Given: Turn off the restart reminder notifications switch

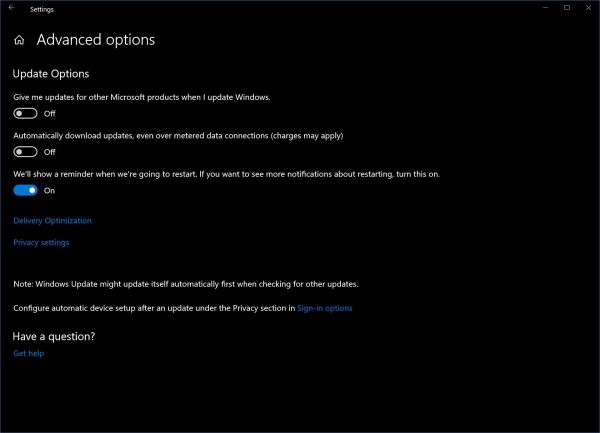Looking at the screenshot, I should (26, 190).
